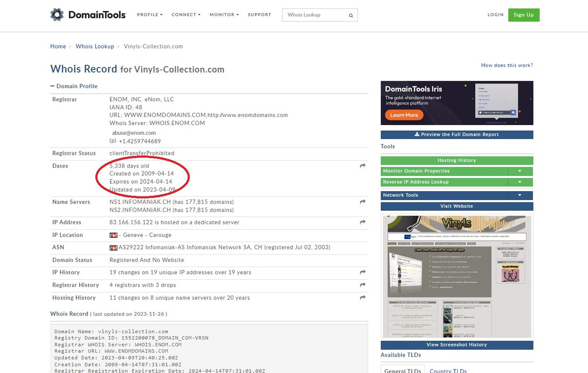
Task: Click the 83.166.156.122 IP address text
Action: click(131, 222)
